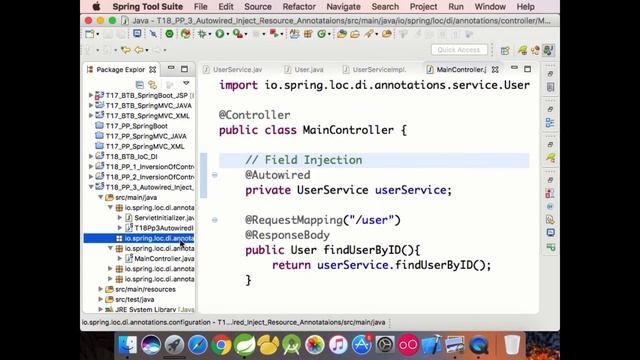Expand the src/main/resources folder
The image size is (640, 360).
click(x=100, y=289)
